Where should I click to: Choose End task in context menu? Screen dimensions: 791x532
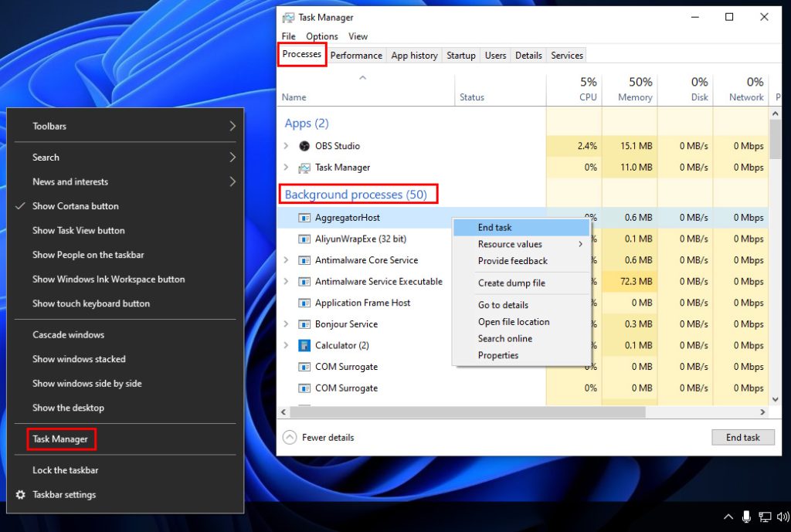(521, 228)
